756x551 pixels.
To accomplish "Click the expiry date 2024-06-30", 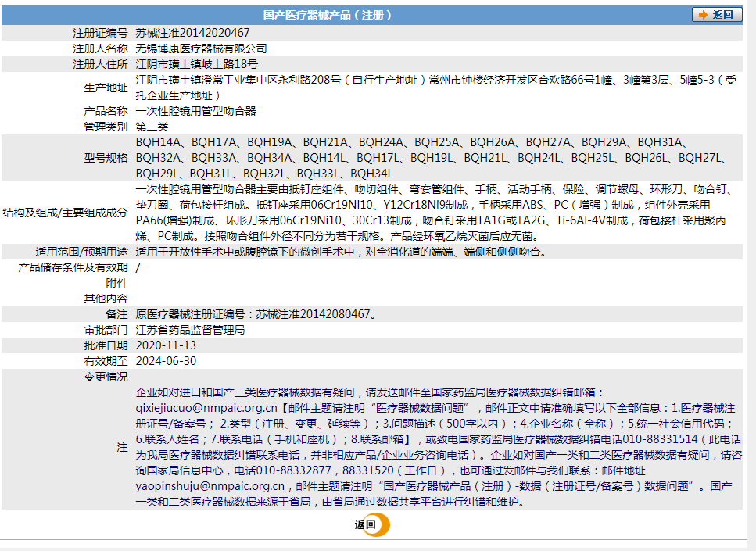I will click(166, 361).
